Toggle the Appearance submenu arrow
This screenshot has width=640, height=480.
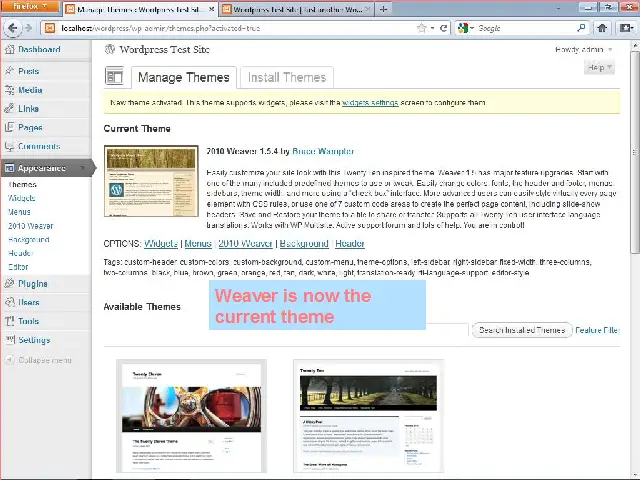pos(83,168)
